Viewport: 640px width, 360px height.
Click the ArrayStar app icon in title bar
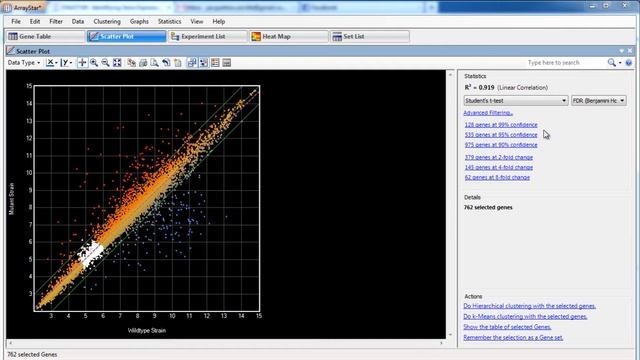pos(7,7)
